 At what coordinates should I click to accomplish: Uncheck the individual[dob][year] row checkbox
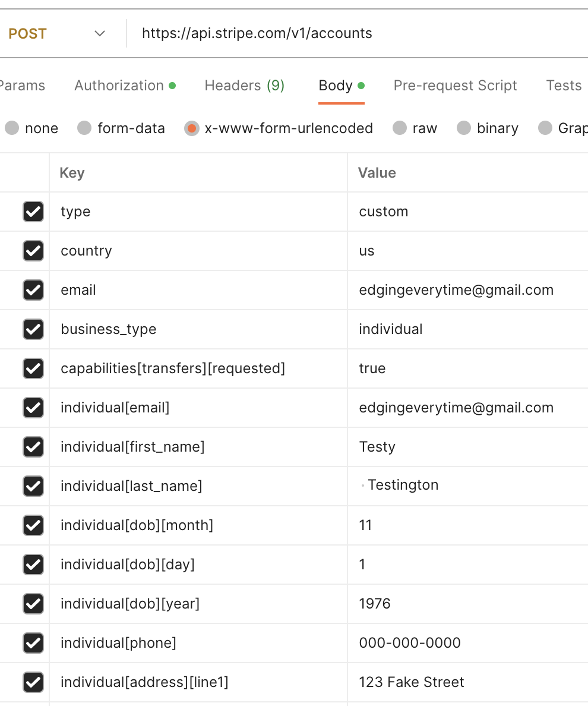pyautogui.click(x=33, y=603)
